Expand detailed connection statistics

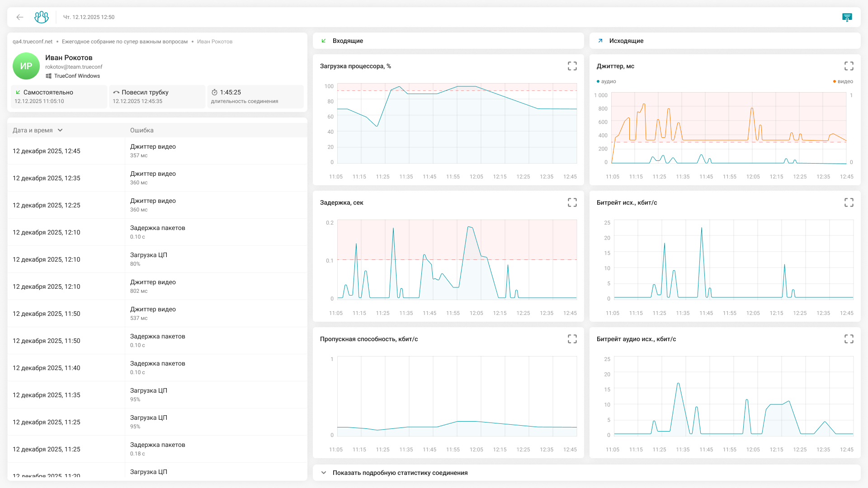point(400,473)
